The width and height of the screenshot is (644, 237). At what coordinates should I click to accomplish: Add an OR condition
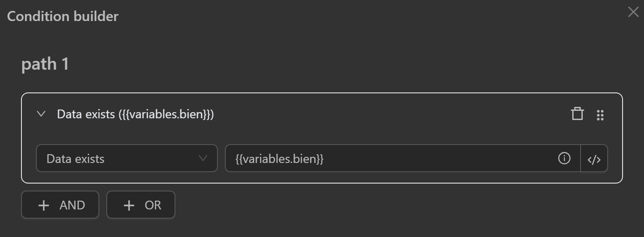coord(140,205)
